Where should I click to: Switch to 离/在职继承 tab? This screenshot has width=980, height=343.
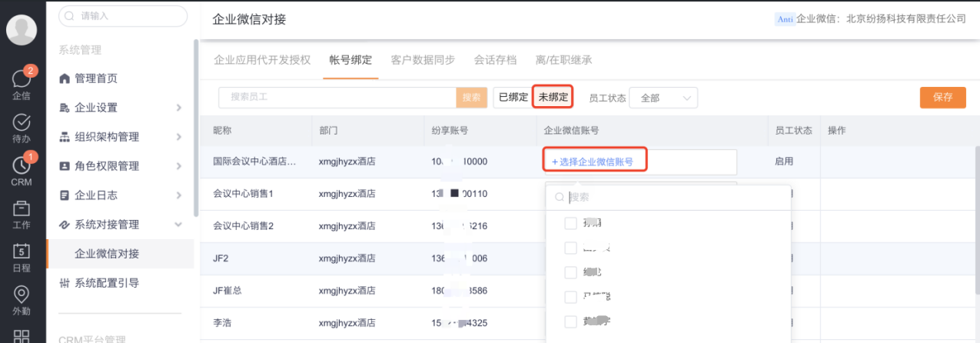(x=563, y=60)
